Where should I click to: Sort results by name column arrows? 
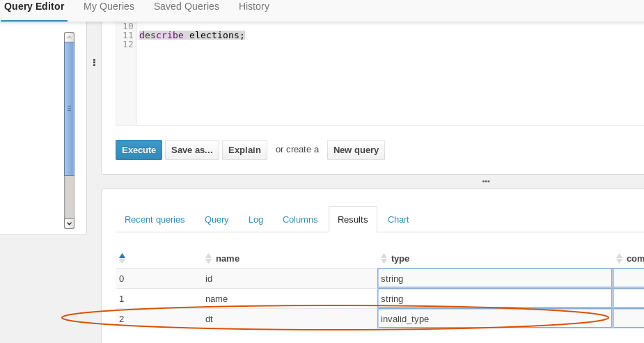coord(208,258)
